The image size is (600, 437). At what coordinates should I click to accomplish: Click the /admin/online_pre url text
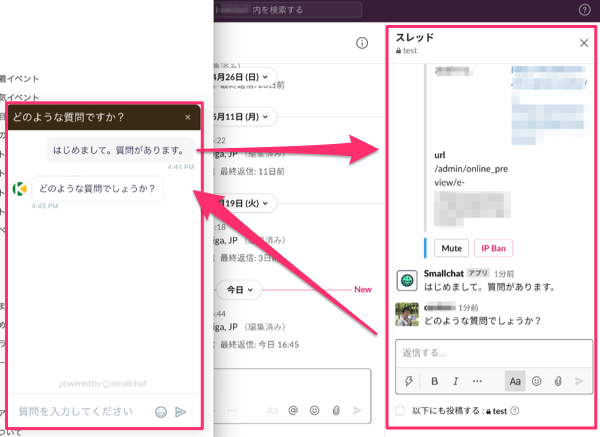pyautogui.click(x=471, y=169)
